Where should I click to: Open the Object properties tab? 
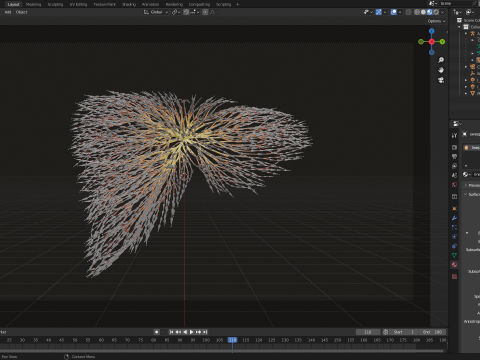[x=454, y=208]
